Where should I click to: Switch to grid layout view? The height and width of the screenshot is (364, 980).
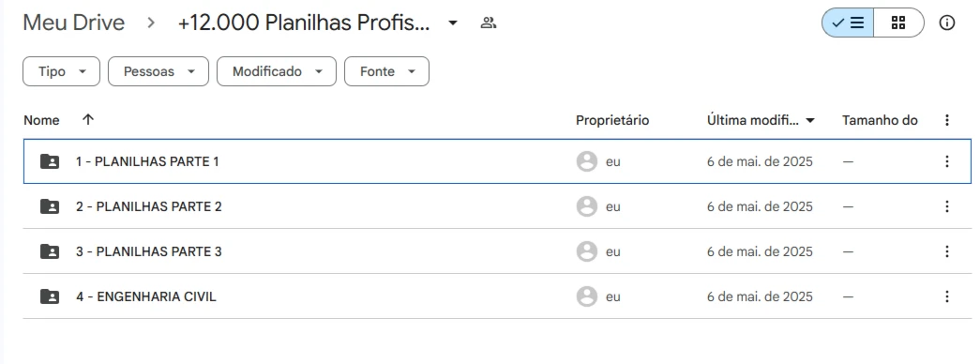click(898, 23)
